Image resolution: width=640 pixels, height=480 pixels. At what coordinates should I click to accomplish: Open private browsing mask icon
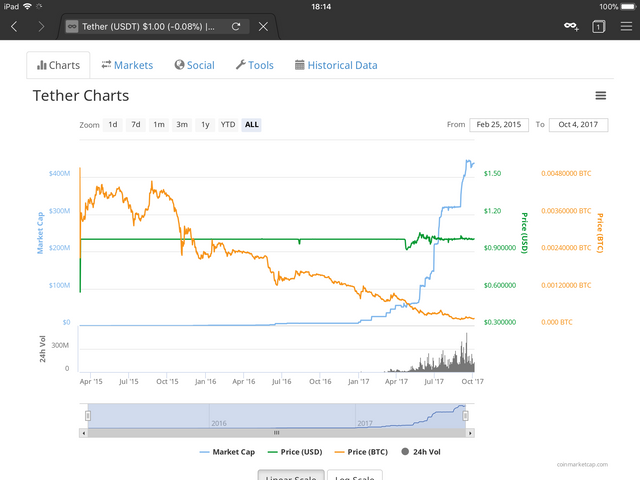point(571,27)
